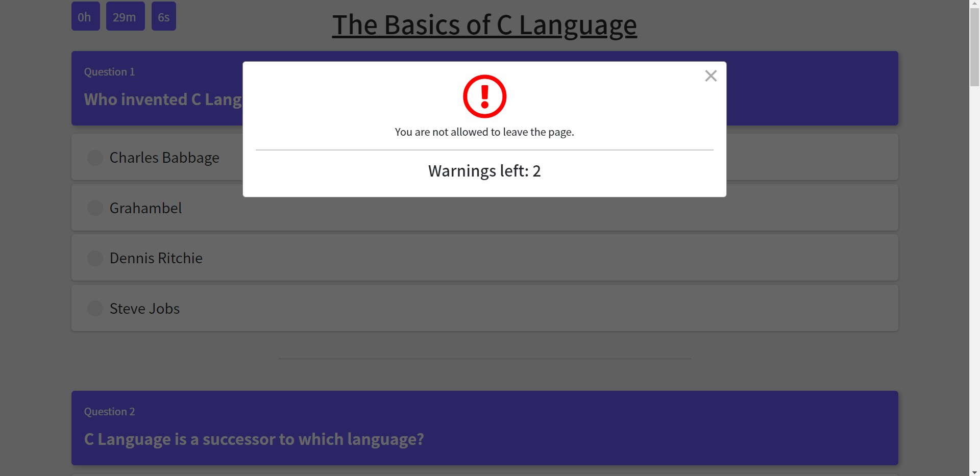Click the Dennis Ritchie answer text

pyautogui.click(x=156, y=258)
